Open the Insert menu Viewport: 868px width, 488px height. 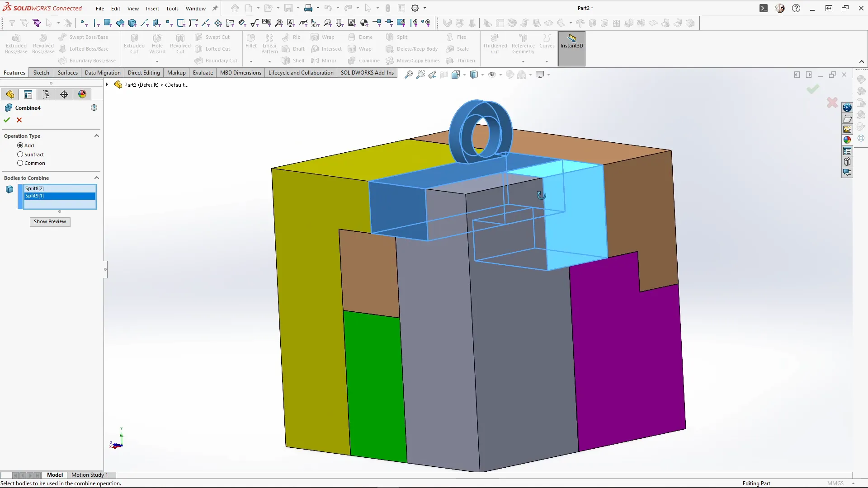coord(152,8)
